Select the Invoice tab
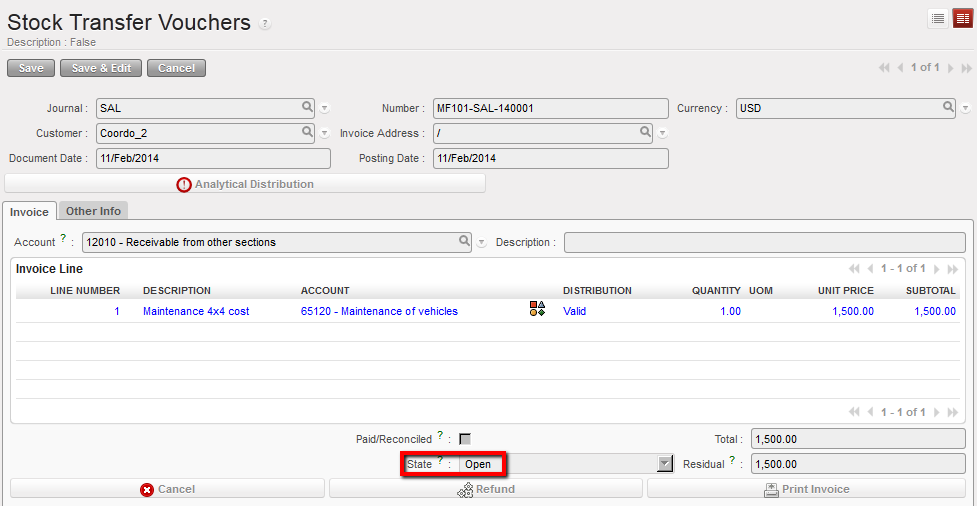 (29, 212)
